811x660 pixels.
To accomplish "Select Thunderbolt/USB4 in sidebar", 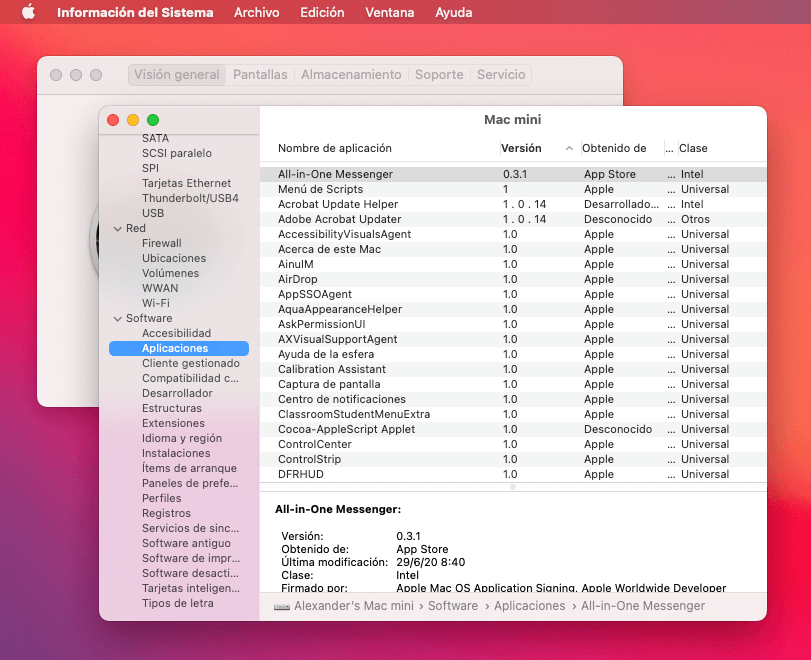I will 190,199.
